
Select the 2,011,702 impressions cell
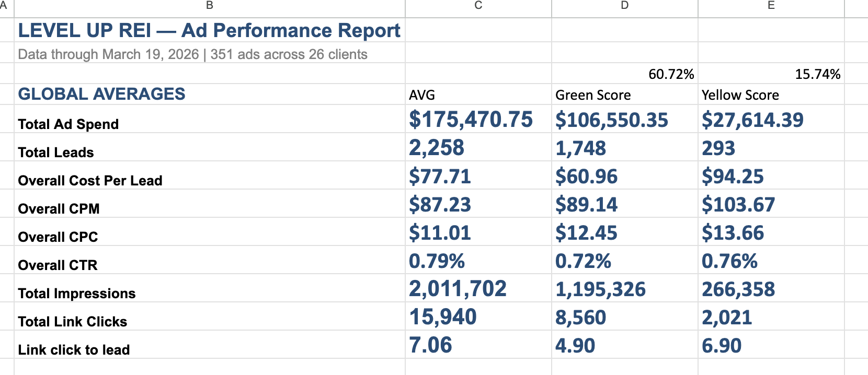478,288
